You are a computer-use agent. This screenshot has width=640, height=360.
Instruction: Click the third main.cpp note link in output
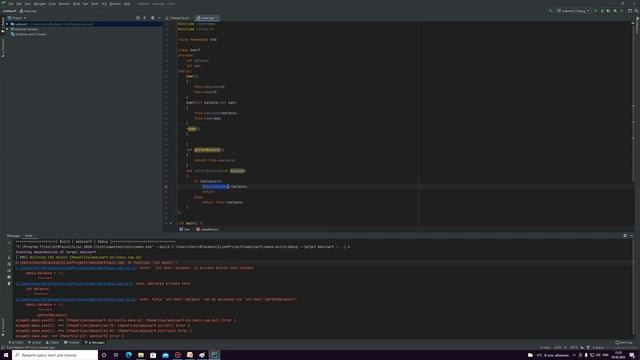[76, 300]
